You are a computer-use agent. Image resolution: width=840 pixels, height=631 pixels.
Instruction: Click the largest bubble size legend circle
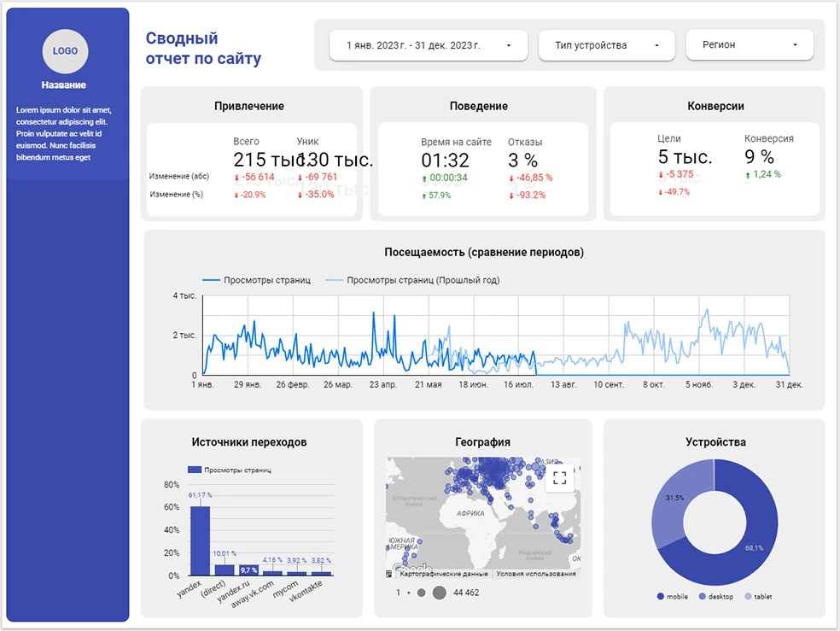(x=439, y=593)
